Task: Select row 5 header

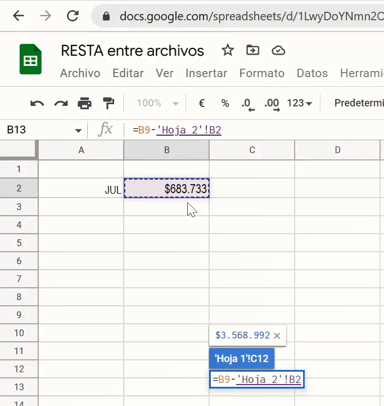Action: 19,243
